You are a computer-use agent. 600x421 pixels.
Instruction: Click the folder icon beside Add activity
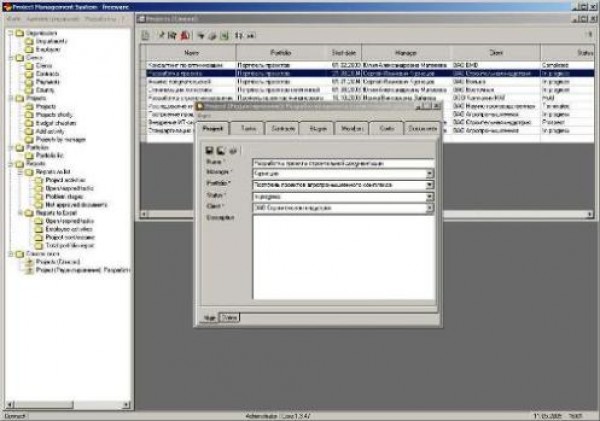click(x=29, y=131)
